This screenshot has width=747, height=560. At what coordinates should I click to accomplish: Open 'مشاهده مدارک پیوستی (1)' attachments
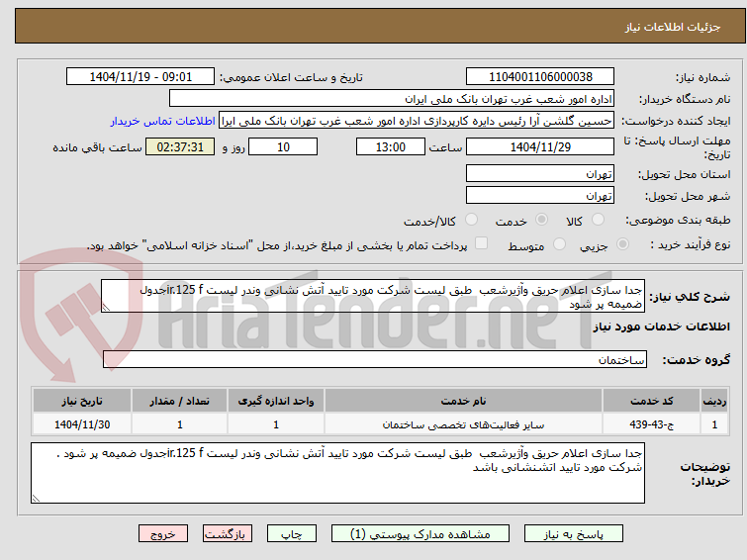[420, 534]
